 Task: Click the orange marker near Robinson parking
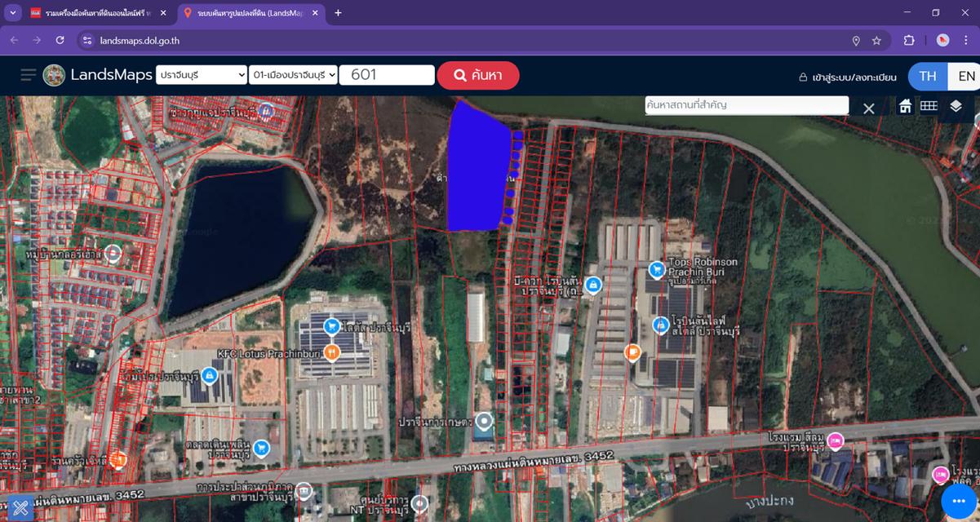[632, 352]
